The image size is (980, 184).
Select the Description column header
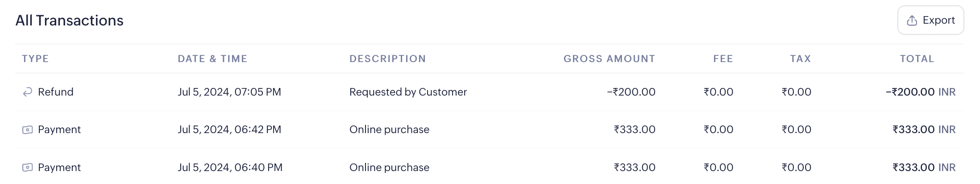(387, 59)
